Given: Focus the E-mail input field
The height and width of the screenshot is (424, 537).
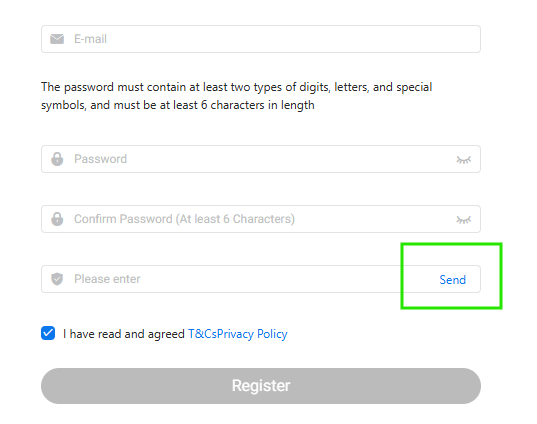Looking at the screenshot, I should 261,39.
